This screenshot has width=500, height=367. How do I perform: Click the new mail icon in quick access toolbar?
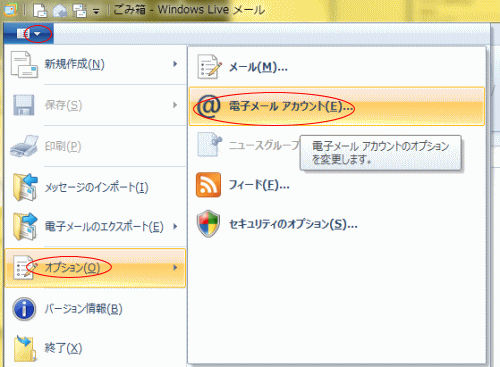pyautogui.click(x=40, y=10)
